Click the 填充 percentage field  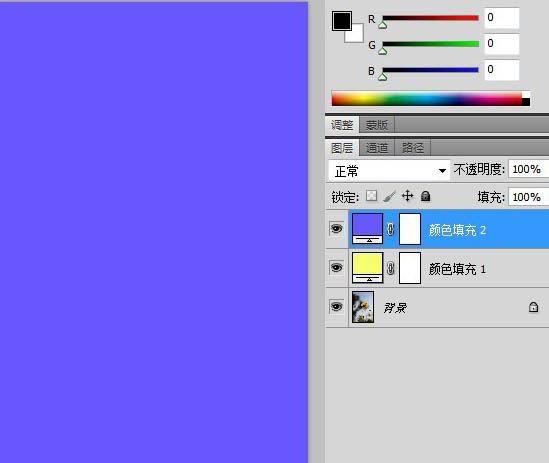click(528, 197)
